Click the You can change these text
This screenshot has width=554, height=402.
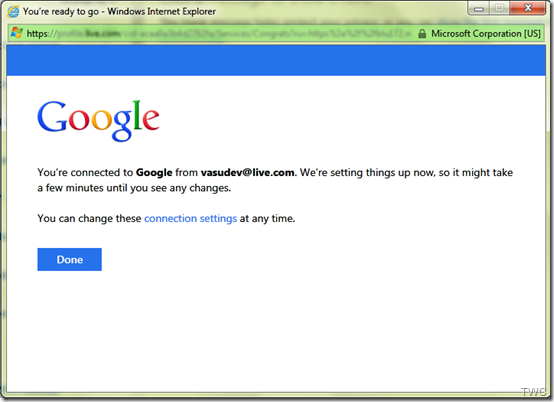tap(89, 218)
